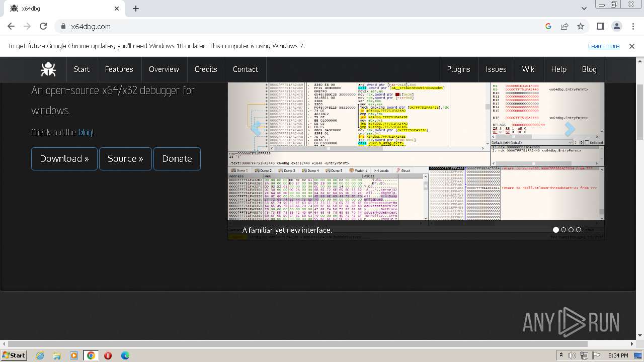Screen dimensions: 644x362
Task: Open the Credits navigation item
Action: [x=206, y=69]
